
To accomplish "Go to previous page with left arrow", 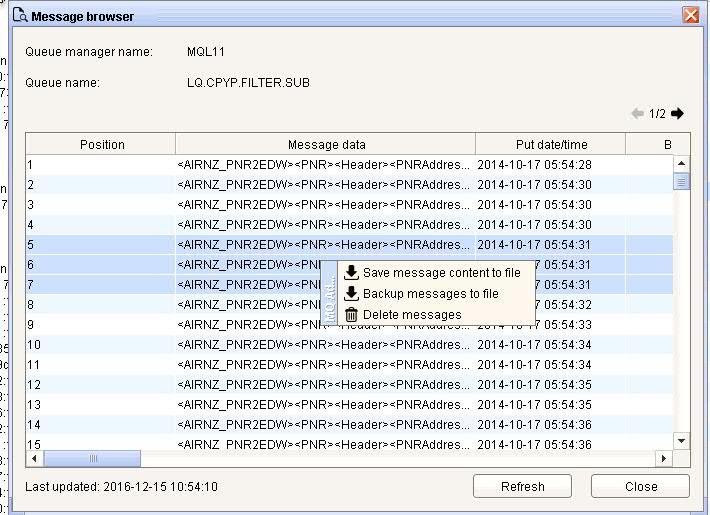I will click(638, 113).
